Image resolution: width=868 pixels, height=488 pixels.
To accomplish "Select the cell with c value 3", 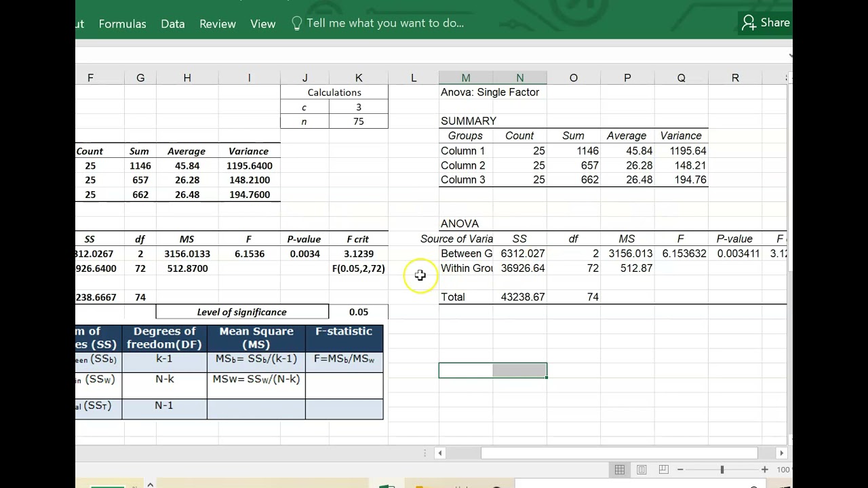I will pyautogui.click(x=359, y=107).
